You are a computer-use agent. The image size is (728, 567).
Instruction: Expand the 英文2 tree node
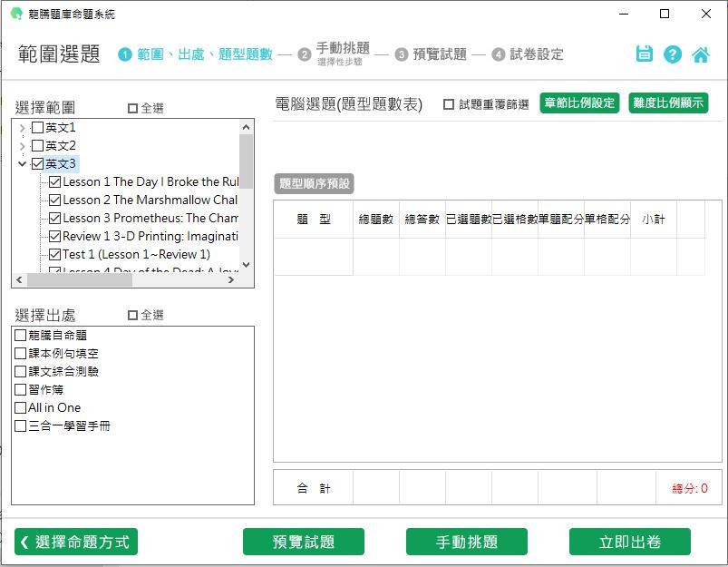point(23,146)
